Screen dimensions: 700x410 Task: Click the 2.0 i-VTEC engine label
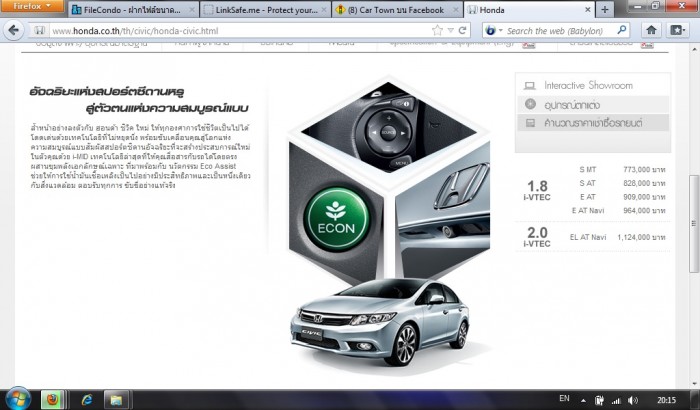537,237
